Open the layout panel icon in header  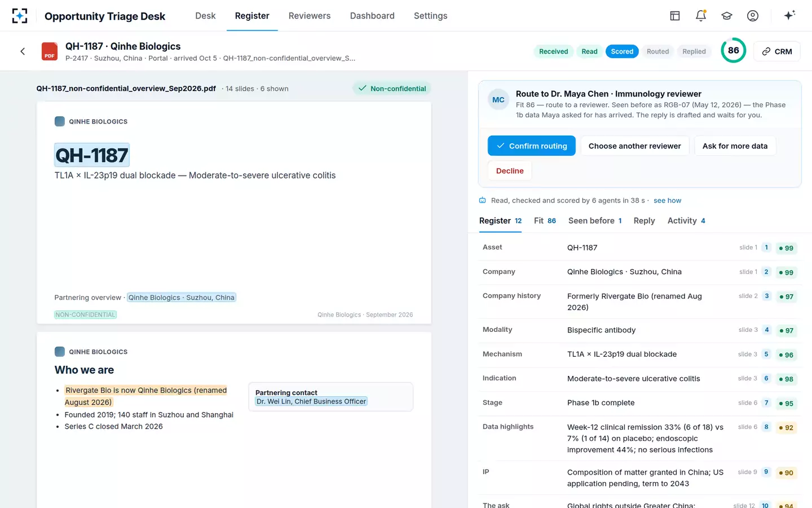coord(675,16)
